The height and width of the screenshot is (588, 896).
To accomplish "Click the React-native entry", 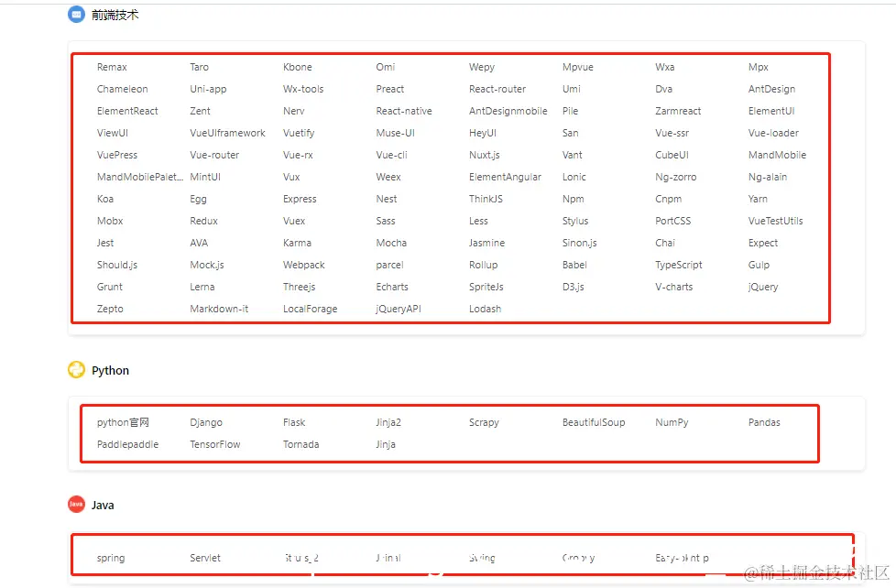I will (x=404, y=111).
